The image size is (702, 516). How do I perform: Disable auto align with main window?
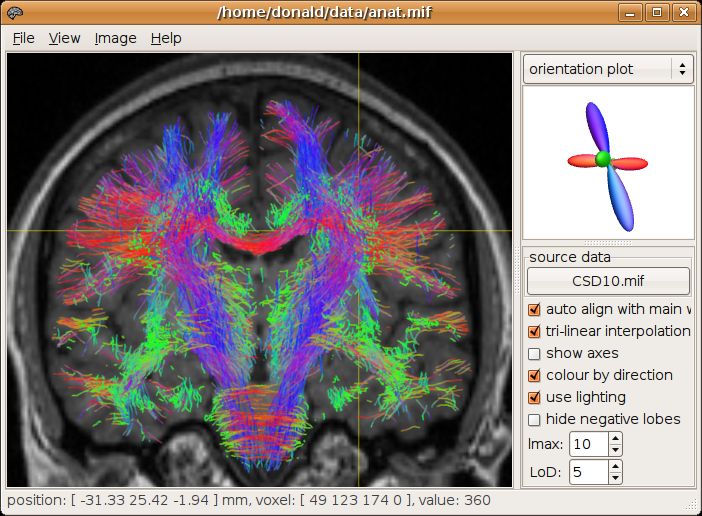click(x=534, y=309)
